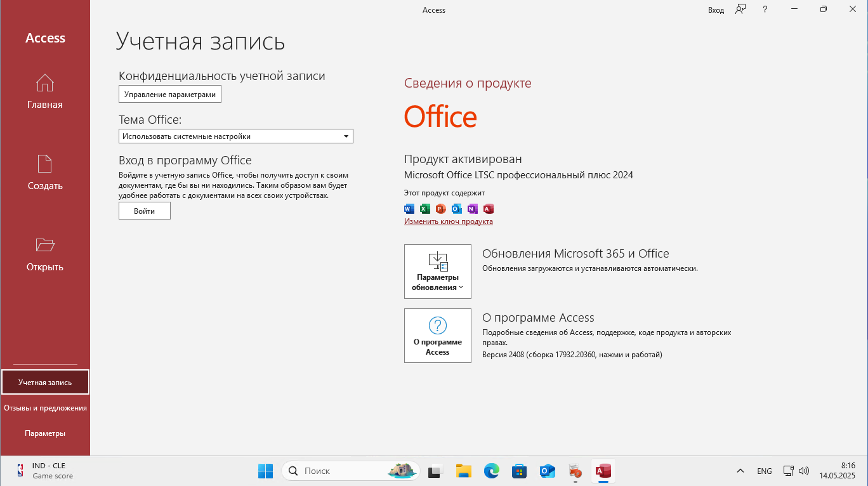
Task: Click О программе Access button
Action: tap(438, 336)
